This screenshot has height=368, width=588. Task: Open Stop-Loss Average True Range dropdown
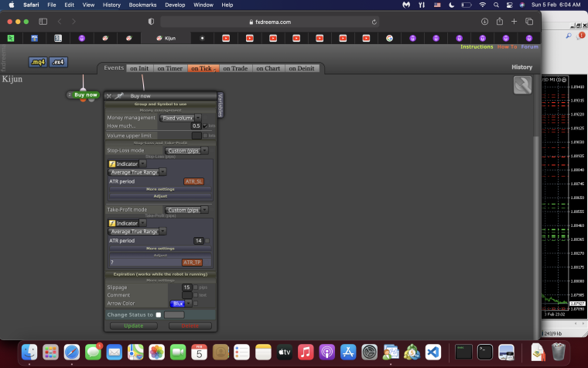click(x=137, y=172)
